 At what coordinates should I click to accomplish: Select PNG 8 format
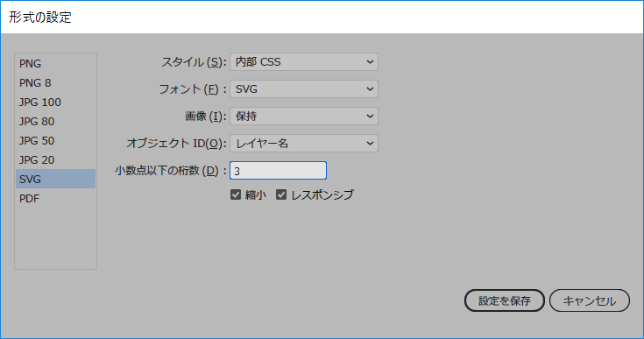click(x=55, y=83)
